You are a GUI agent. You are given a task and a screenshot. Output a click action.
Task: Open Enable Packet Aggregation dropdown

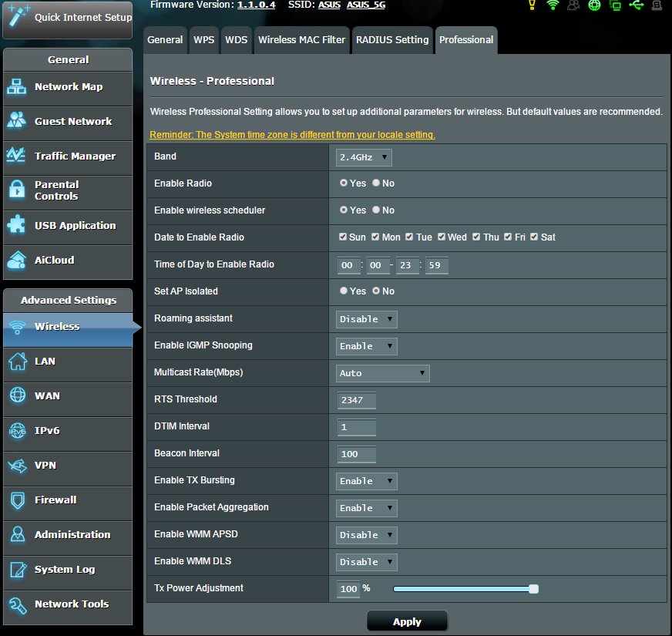pos(366,508)
